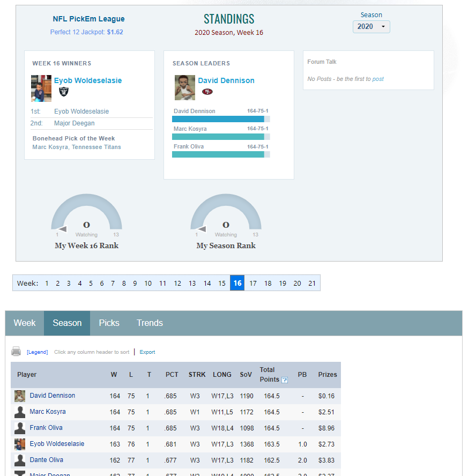Click the printer icon above the table

coord(16,351)
